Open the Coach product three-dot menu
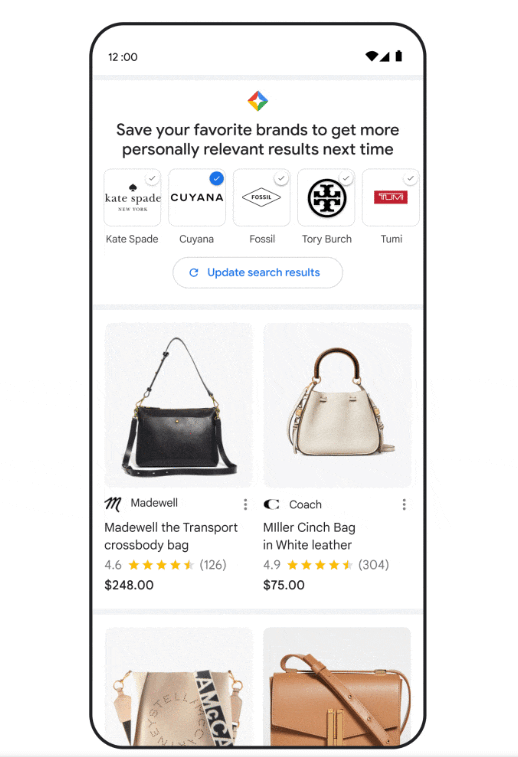Screen dimensions: 518x757 [404, 505]
